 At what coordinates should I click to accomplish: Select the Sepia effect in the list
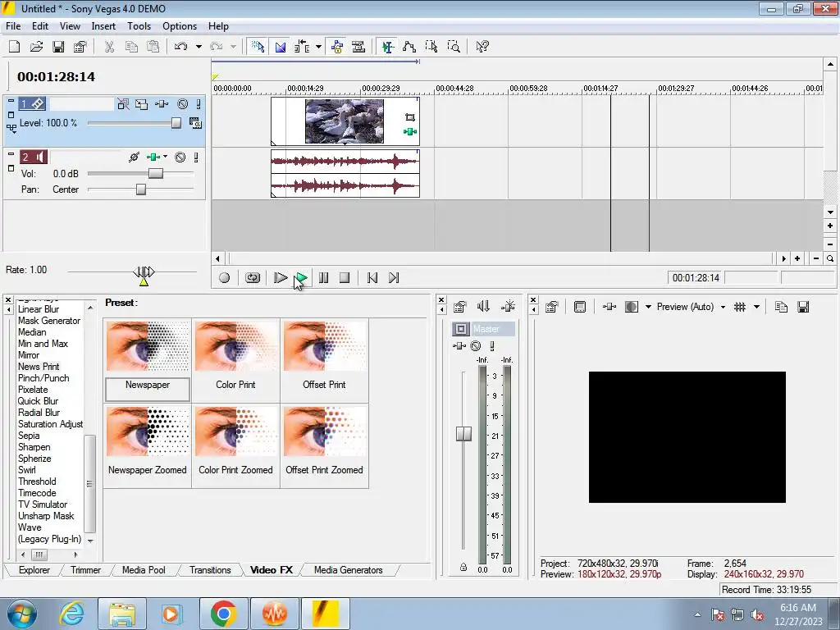(29, 436)
